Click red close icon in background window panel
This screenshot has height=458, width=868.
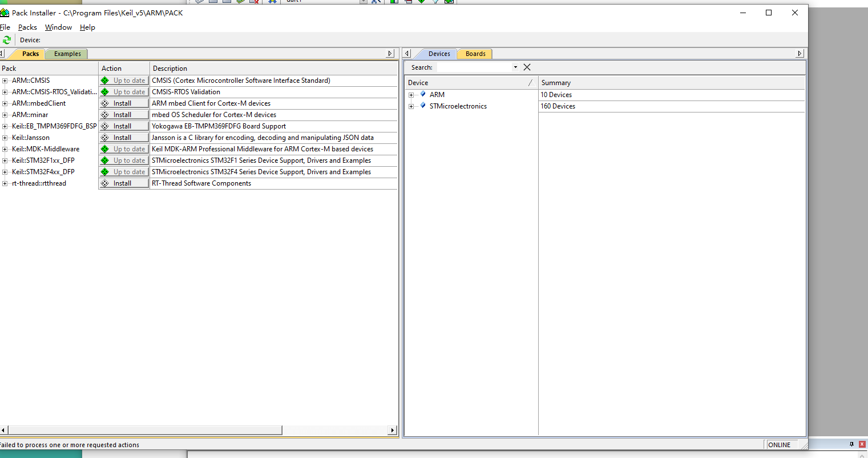862,444
